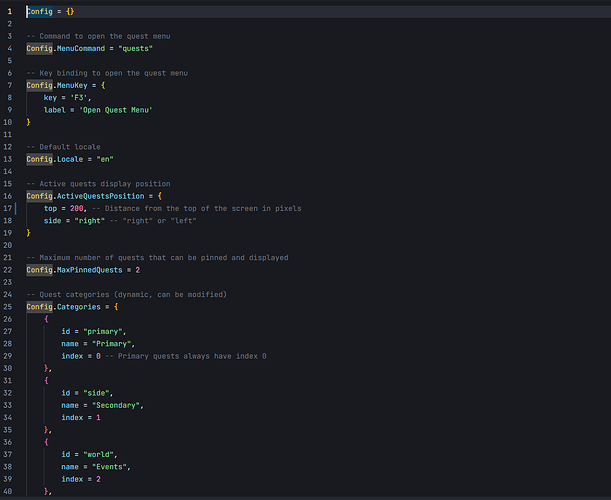Click the empty table braces on line 1
This screenshot has height=500, width=611.
[70, 12]
